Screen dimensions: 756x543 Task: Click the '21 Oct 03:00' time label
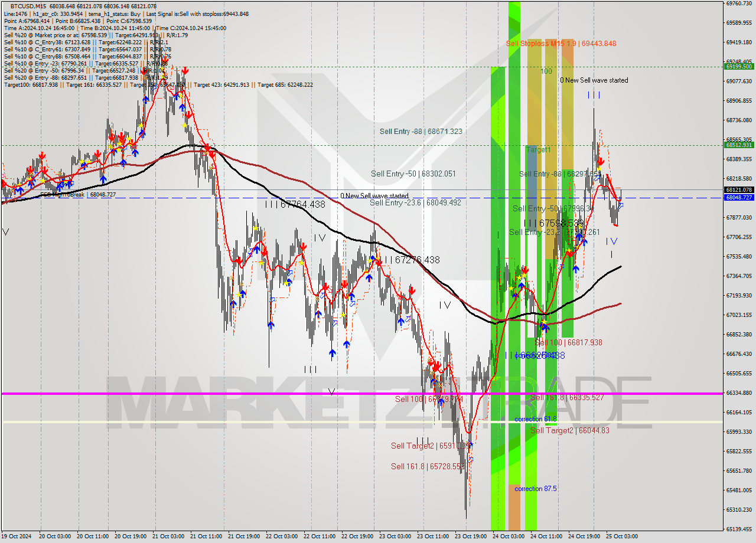pyautogui.click(x=168, y=537)
